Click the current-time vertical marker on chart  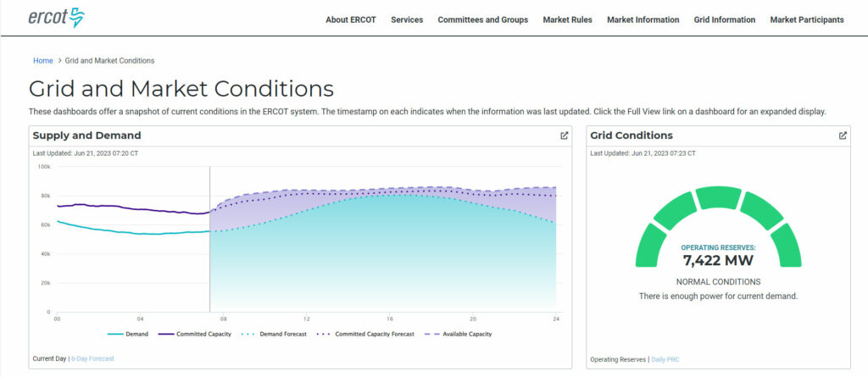[210, 239]
